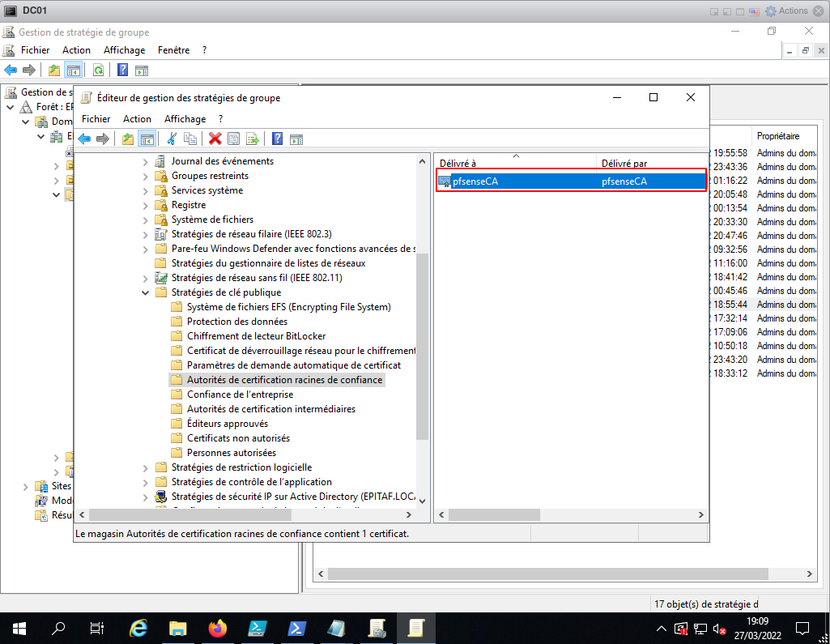Image resolution: width=830 pixels, height=644 pixels.
Task: Collapse the Stratégies de clé publique node
Action: pos(146,292)
